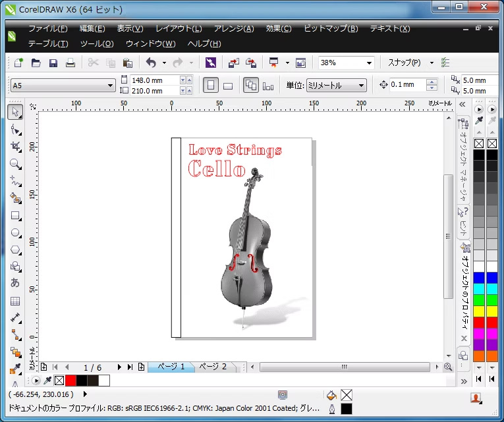
Task: Click the Save icon in the toolbar
Action: [x=53, y=63]
